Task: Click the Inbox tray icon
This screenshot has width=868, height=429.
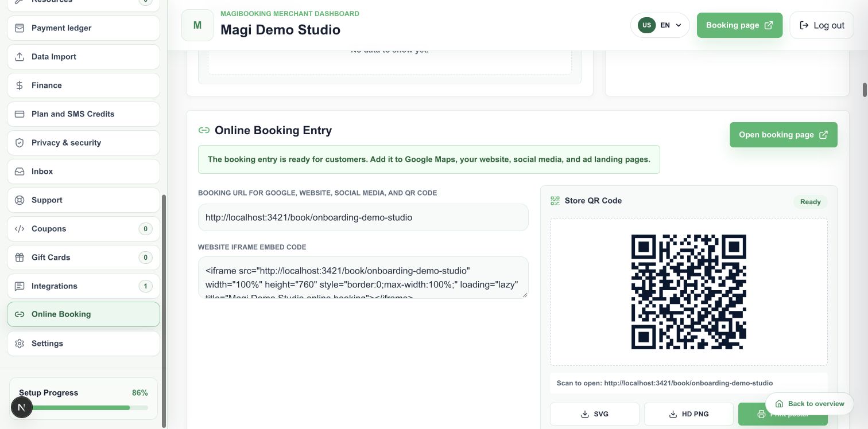Action: [x=20, y=171]
